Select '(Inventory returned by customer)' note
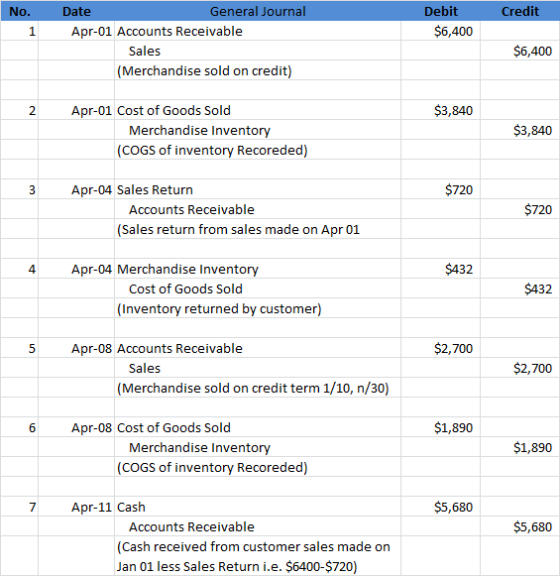This screenshot has width=560, height=576. (219, 309)
